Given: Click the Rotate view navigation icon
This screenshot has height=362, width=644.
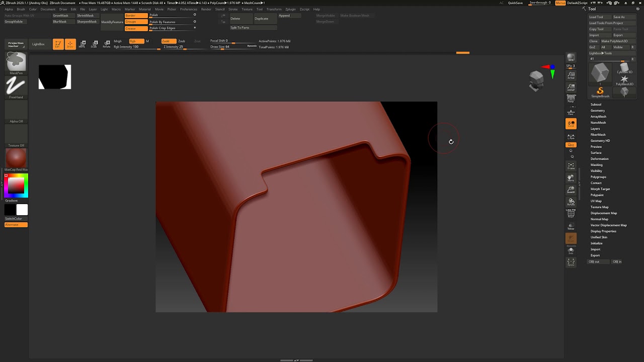Looking at the screenshot, I should pos(571,202).
